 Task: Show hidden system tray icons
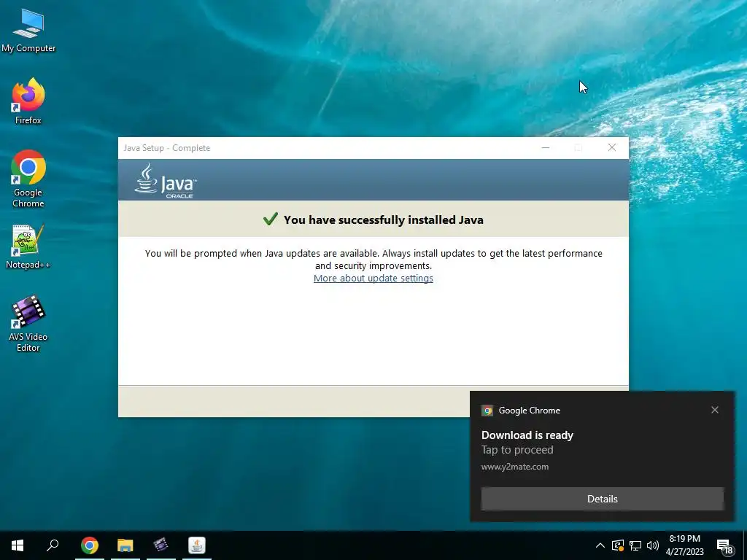pyautogui.click(x=600, y=545)
